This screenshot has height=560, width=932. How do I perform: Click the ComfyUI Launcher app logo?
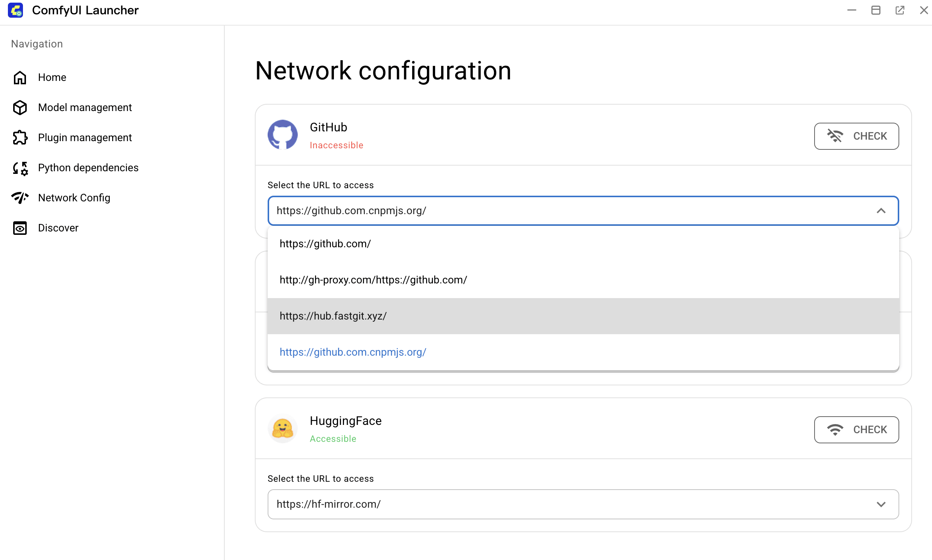pos(15,10)
